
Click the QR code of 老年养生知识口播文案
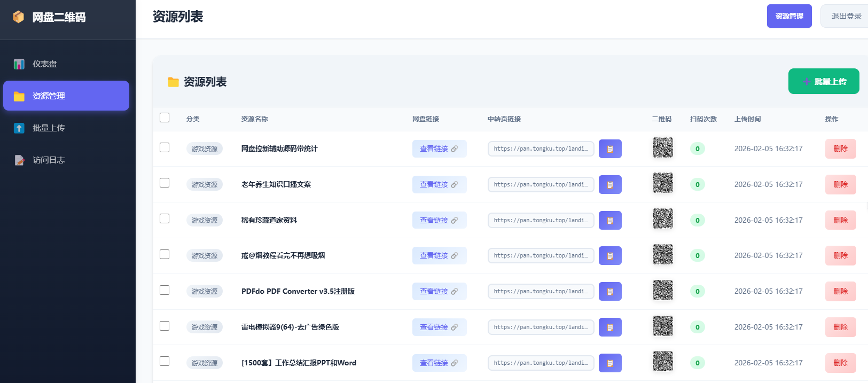663,183
